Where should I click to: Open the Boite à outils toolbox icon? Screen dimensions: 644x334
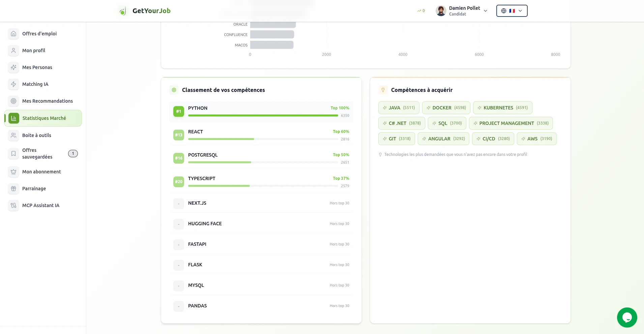coord(13,135)
